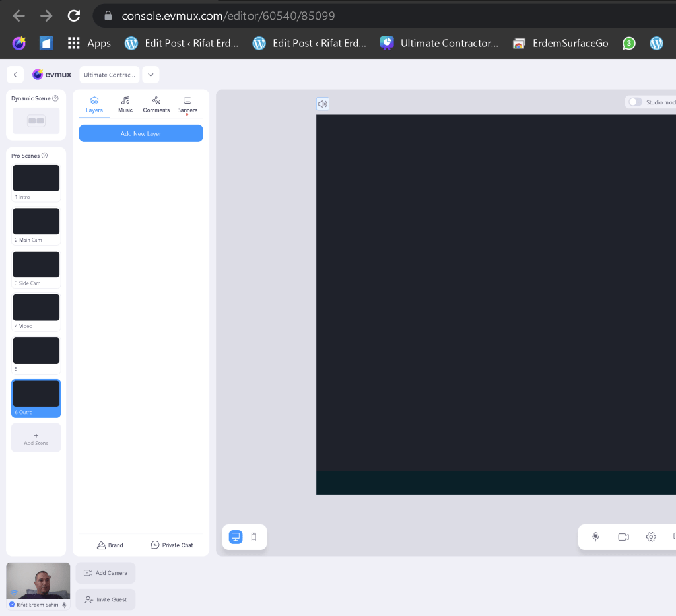Open first Edit Post Rifat Erd bookmark
The image size is (676, 616).
tap(181, 43)
